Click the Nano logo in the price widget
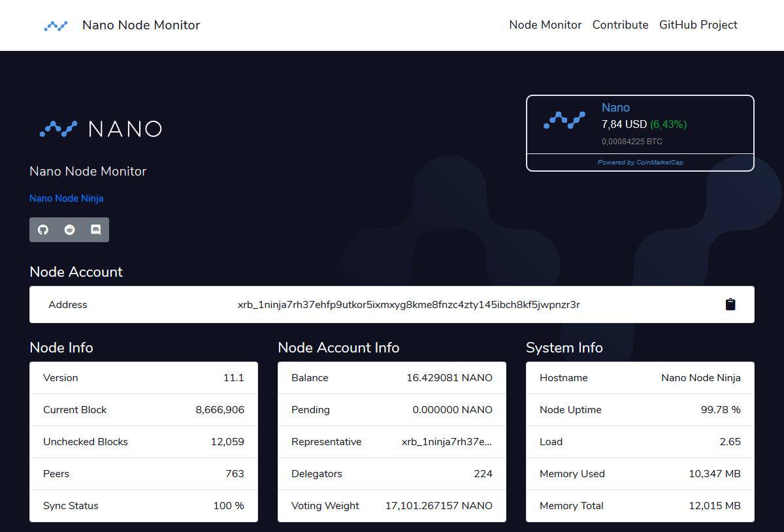The image size is (784, 532). coord(564,120)
